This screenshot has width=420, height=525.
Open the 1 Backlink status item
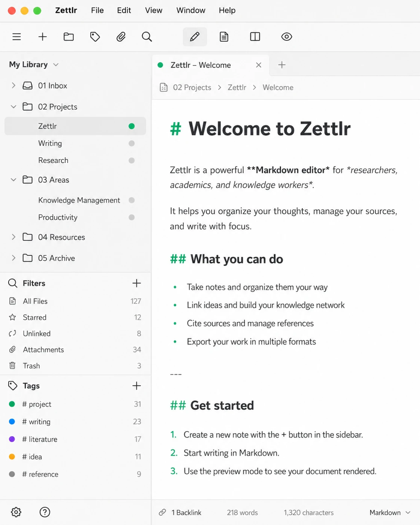pos(180,513)
